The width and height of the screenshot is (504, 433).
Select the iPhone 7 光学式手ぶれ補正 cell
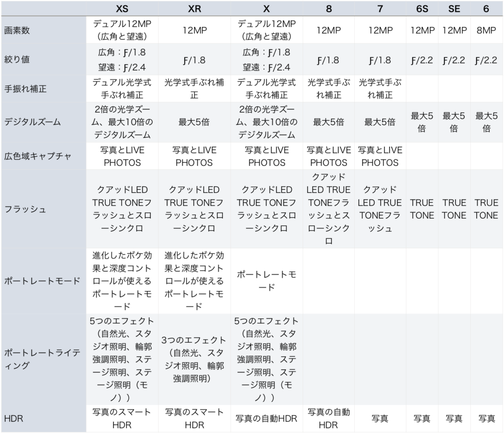tap(380, 89)
